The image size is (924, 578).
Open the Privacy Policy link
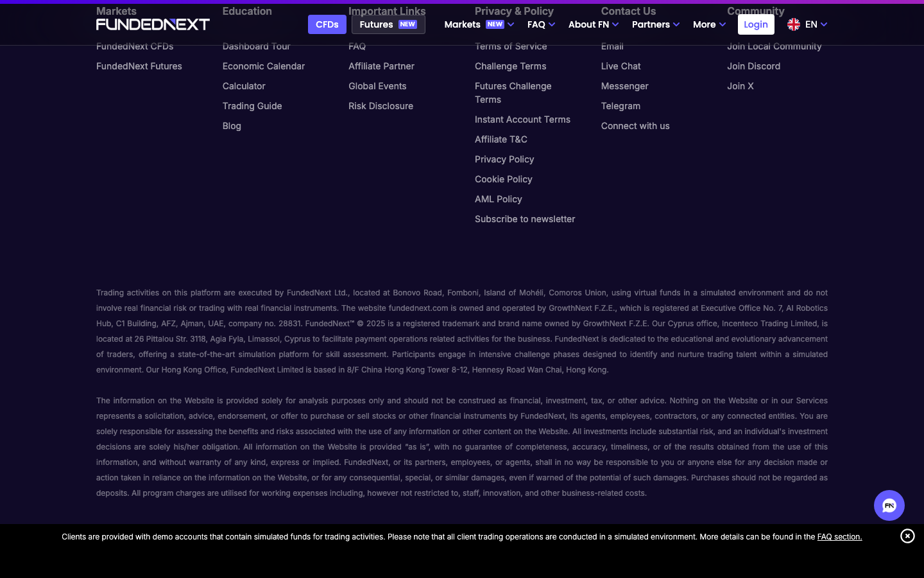pos(504,159)
